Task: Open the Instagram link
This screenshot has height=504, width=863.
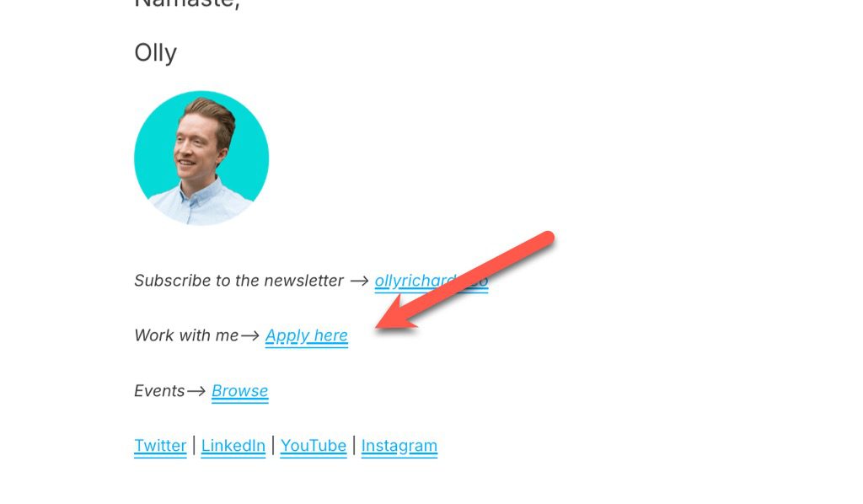Action: [399, 446]
